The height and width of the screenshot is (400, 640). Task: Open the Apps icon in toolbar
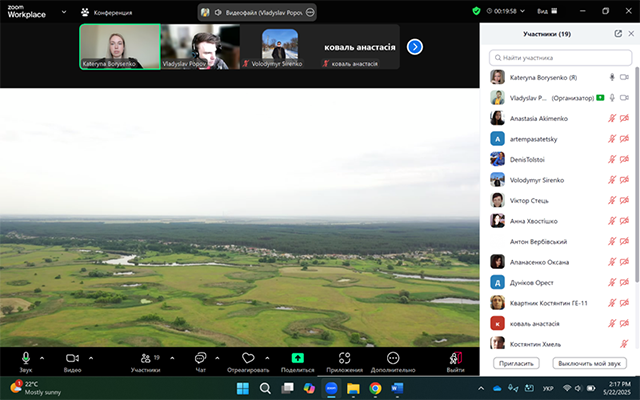pyautogui.click(x=344, y=358)
